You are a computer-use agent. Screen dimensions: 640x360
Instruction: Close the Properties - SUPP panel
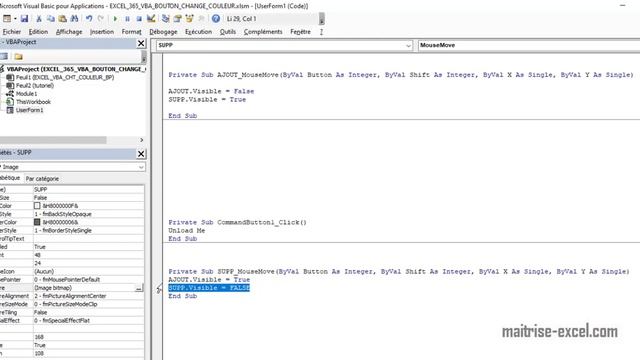click(141, 153)
